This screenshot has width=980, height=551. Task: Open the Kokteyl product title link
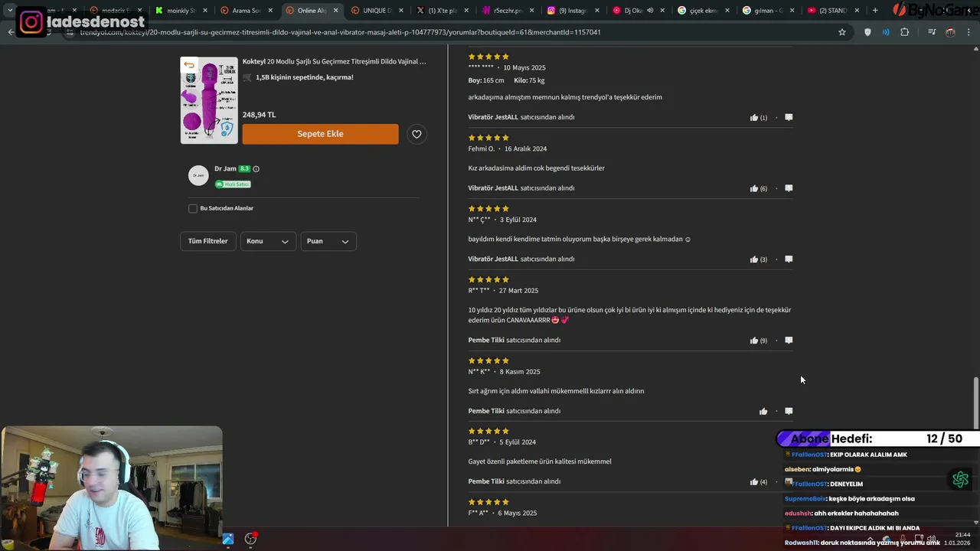click(x=334, y=61)
